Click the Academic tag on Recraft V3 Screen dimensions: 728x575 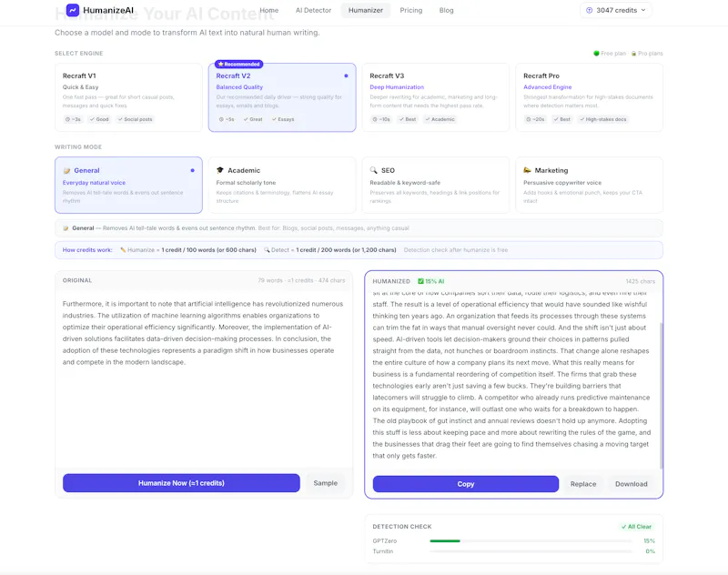pyautogui.click(x=440, y=119)
